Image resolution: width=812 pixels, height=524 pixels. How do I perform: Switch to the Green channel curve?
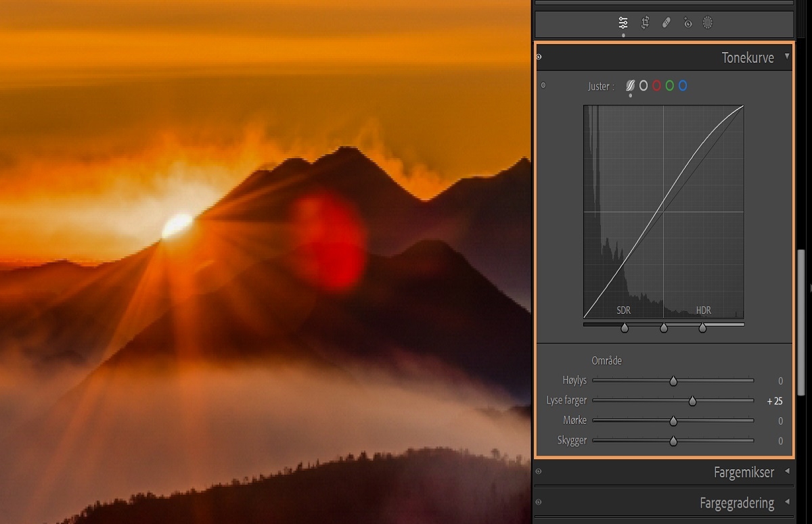click(x=671, y=85)
